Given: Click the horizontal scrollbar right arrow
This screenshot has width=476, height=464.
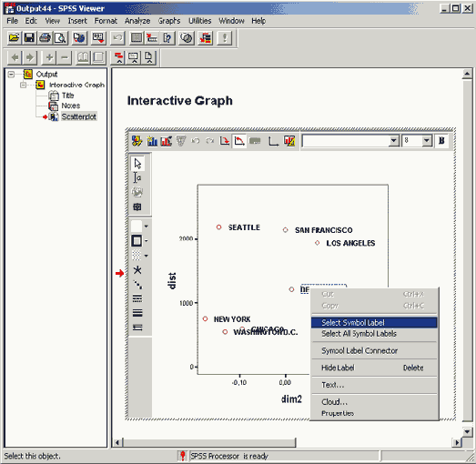Looking at the screenshot, I should pyautogui.click(x=457, y=443).
